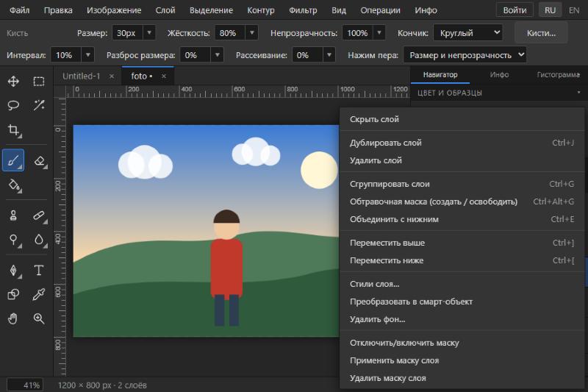Open the Фильтр menu
This screenshot has width=588, height=392.
[x=303, y=10]
